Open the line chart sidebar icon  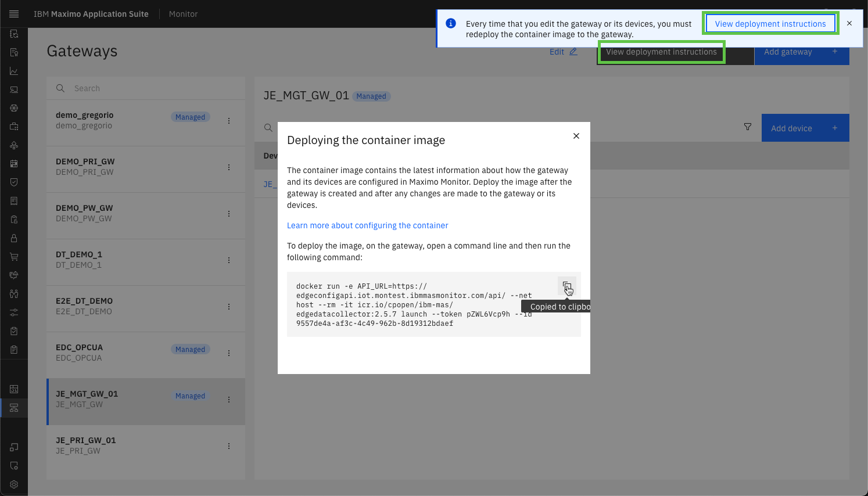tap(14, 71)
